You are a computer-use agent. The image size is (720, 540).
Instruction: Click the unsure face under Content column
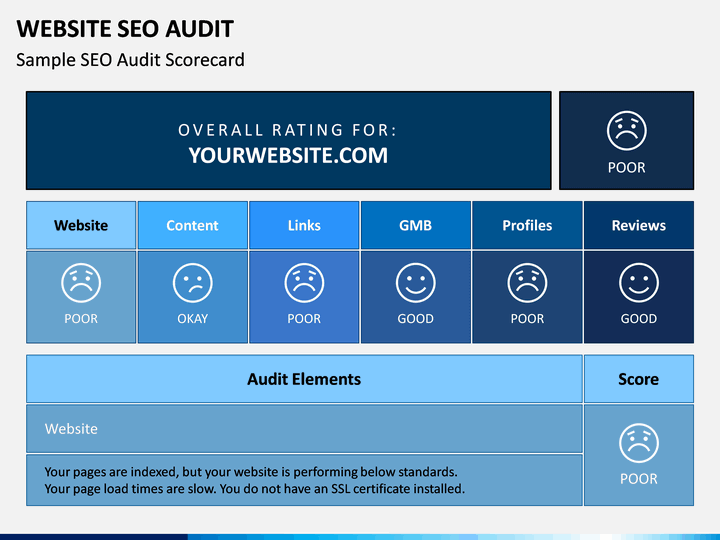[x=192, y=283]
